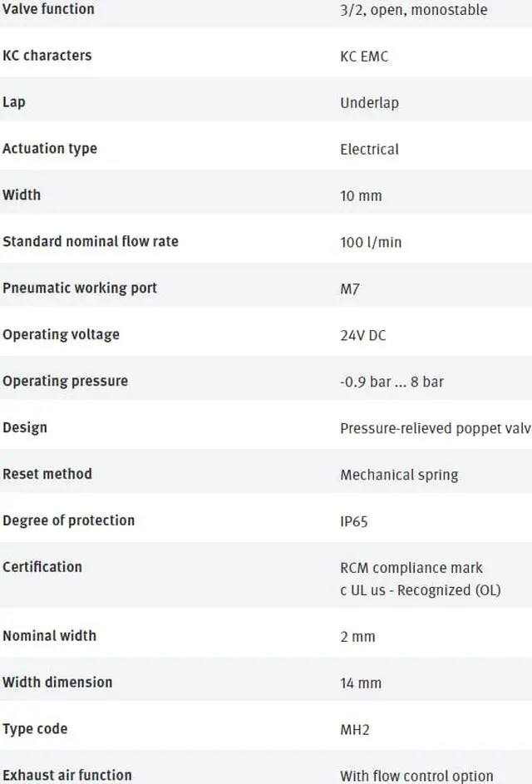Select the KC EMC value text
This screenshot has height=784, width=532.
point(364,57)
